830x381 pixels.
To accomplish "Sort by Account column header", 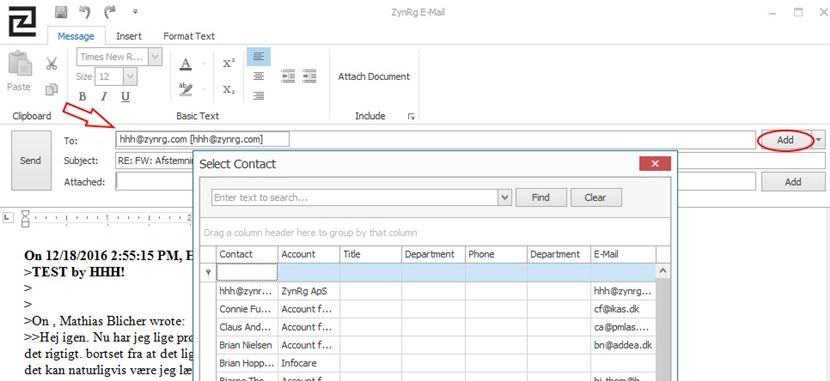I will (309, 255).
